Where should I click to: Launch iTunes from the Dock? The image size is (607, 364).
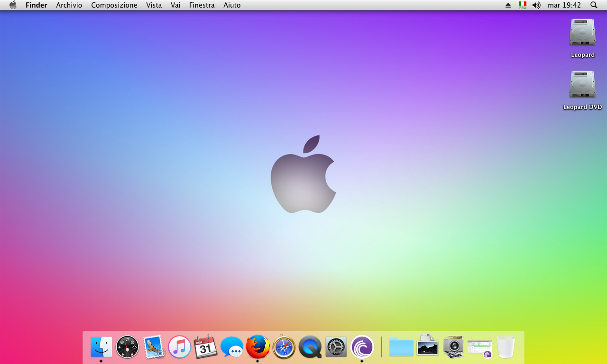180,347
